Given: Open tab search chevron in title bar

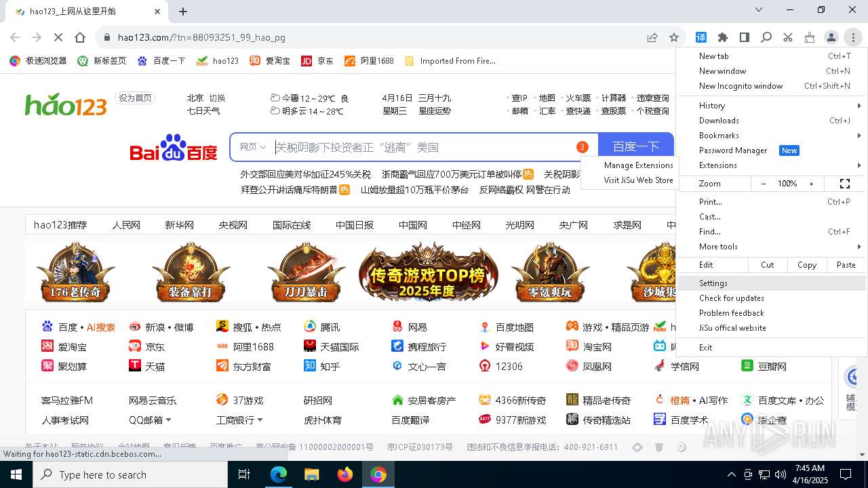Looking at the screenshot, I should coord(759,9).
